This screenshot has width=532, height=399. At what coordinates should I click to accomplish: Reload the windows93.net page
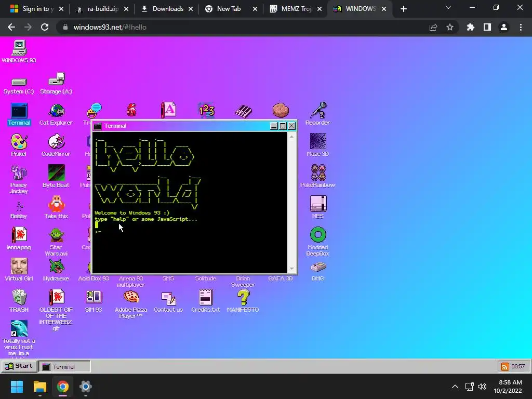(45, 27)
